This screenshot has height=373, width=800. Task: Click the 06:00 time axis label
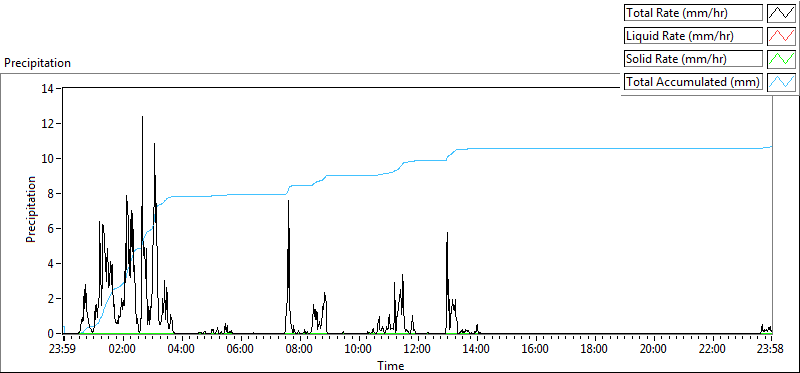pyautogui.click(x=241, y=349)
